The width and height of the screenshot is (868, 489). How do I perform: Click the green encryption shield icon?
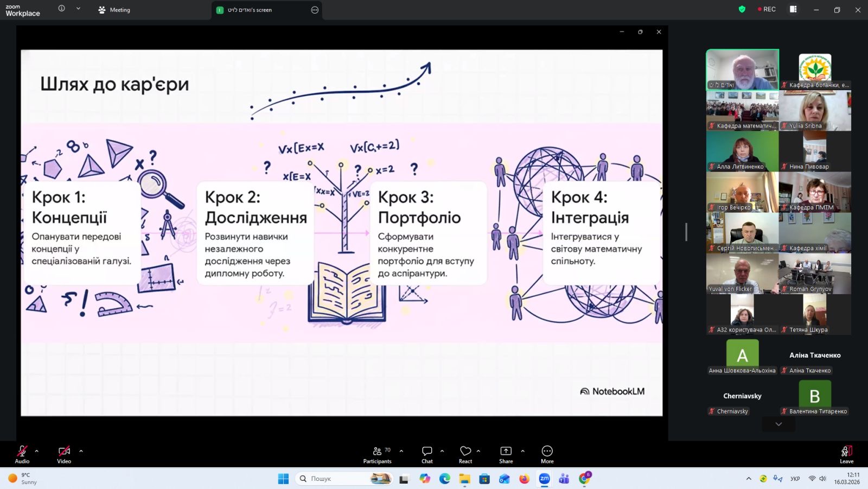(742, 9)
